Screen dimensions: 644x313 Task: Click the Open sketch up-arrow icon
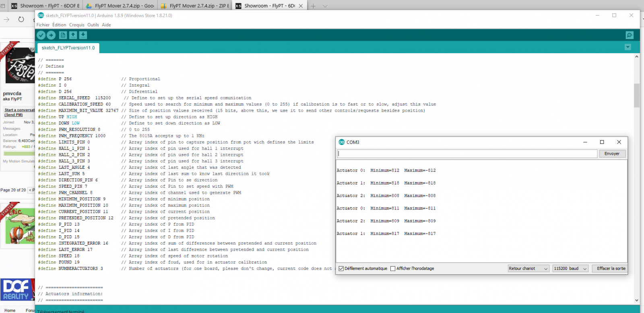(73, 35)
